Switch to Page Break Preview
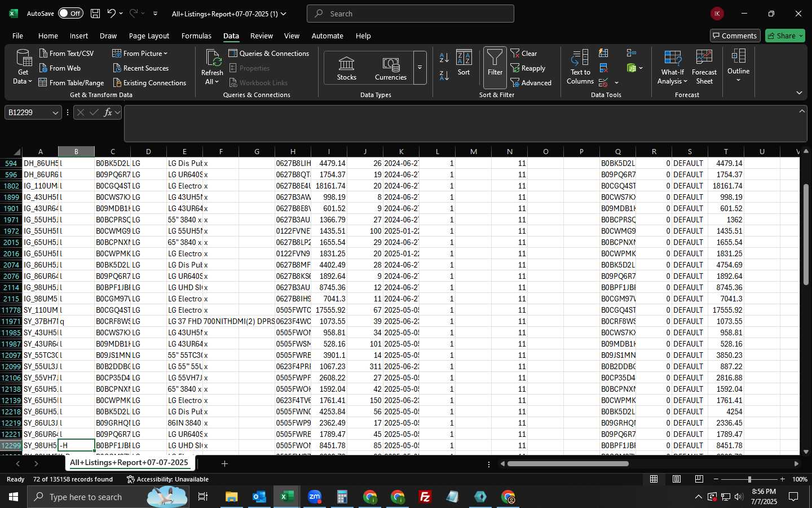This screenshot has height=508, width=812. point(699,479)
